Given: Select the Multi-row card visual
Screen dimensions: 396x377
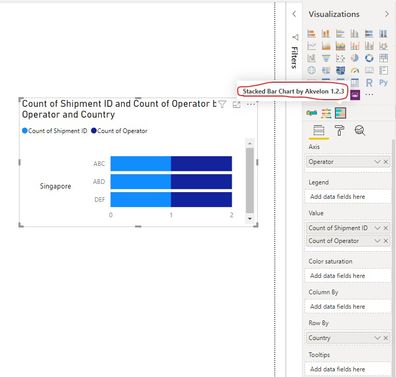Looking at the screenshot, I should (383, 70).
